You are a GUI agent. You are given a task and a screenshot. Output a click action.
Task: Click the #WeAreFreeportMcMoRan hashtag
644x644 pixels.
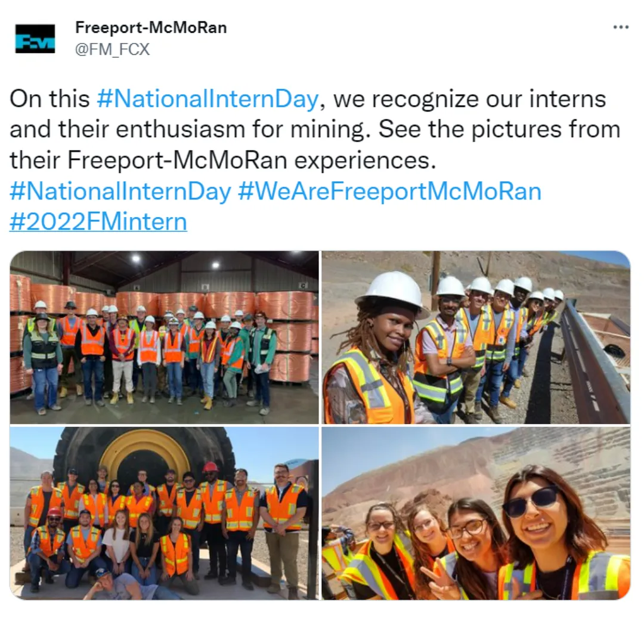click(x=389, y=191)
